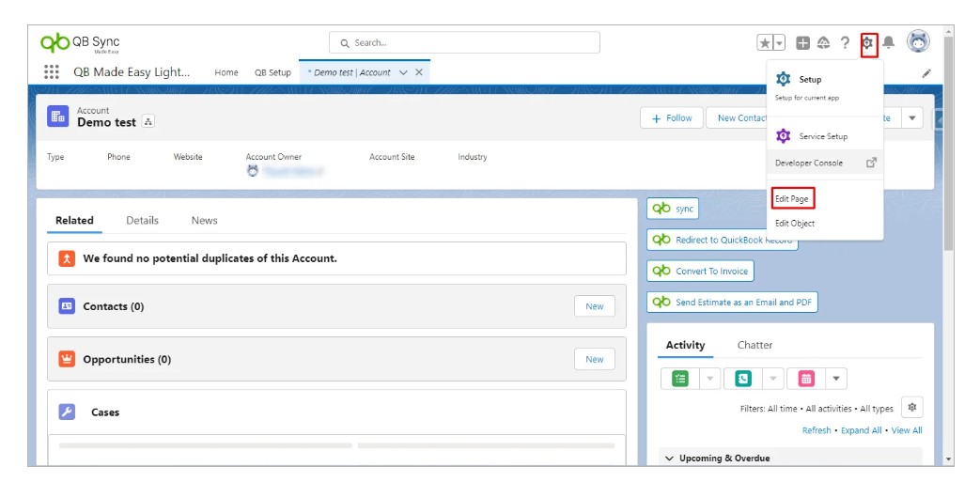
Task: Open the Cases related list
Action: (105, 412)
